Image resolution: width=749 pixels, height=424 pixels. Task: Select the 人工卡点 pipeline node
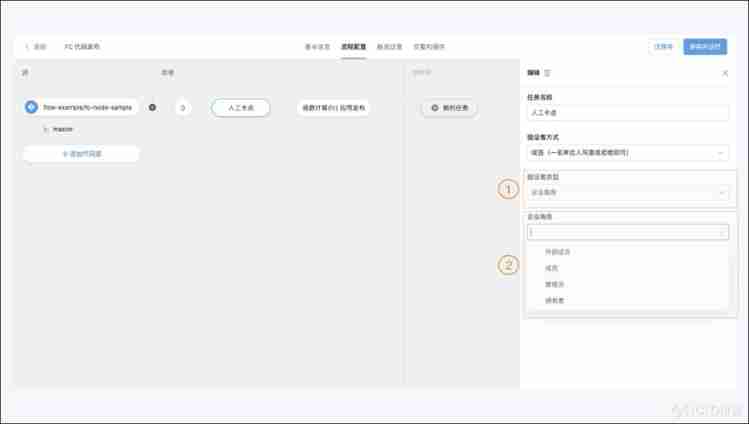[241, 107]
